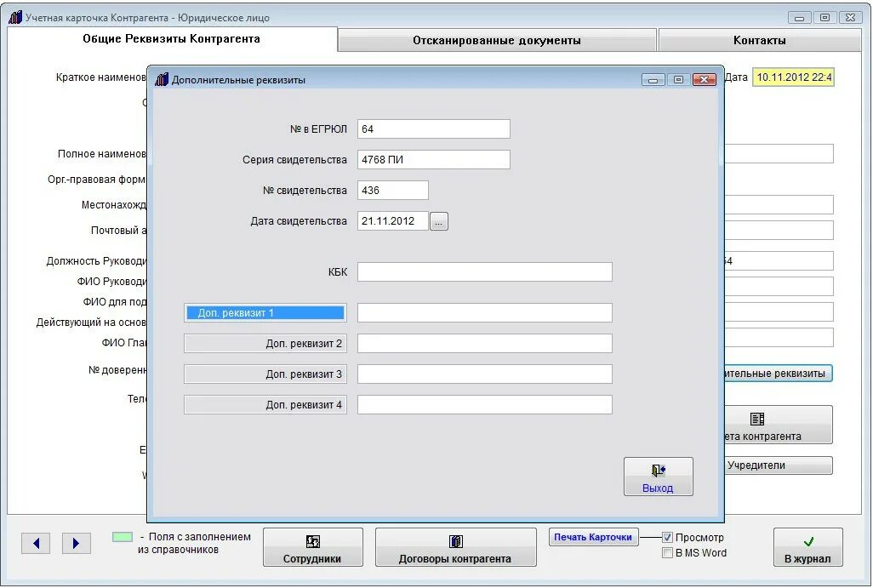Click the № в ЕГРЮЛ input field
The image size is (873, 588).
pos(434,129)
